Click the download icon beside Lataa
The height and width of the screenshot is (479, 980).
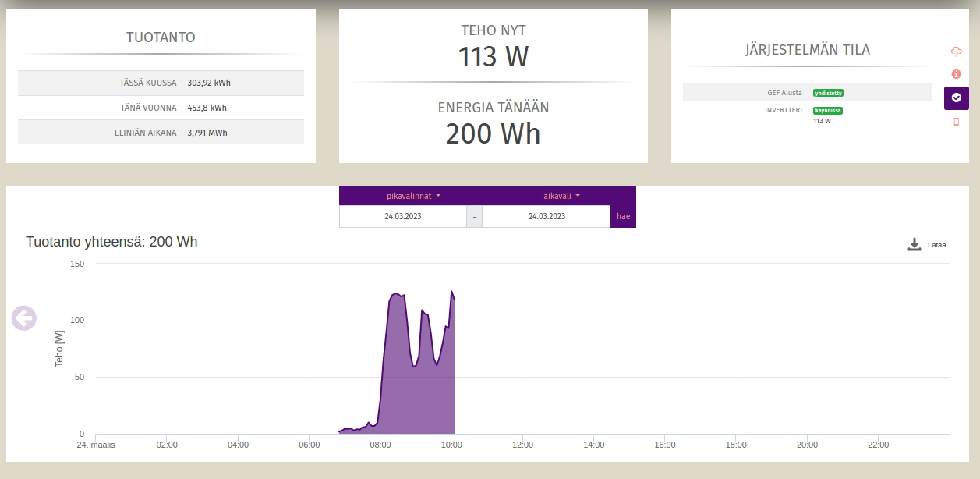[915, 245]
